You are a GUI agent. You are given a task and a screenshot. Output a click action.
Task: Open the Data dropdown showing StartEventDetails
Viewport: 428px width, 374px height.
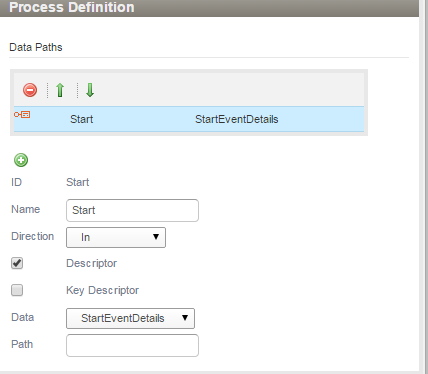pos(130,318)
